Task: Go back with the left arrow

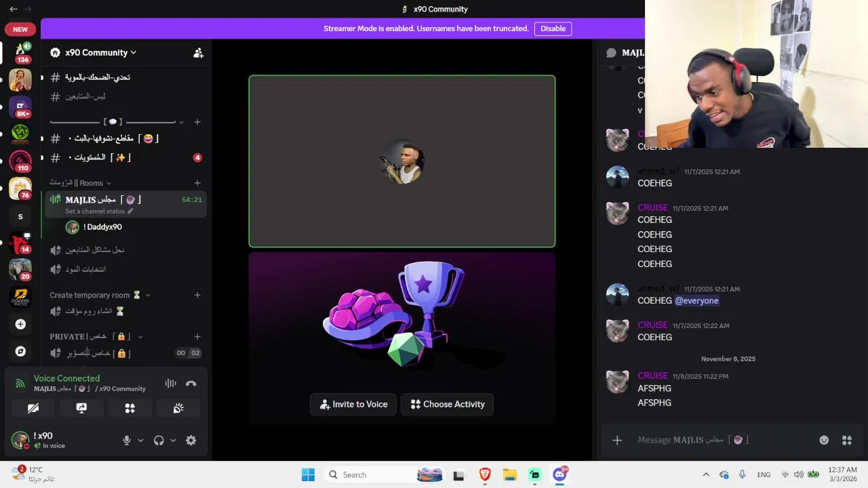Action: (13, 9)
